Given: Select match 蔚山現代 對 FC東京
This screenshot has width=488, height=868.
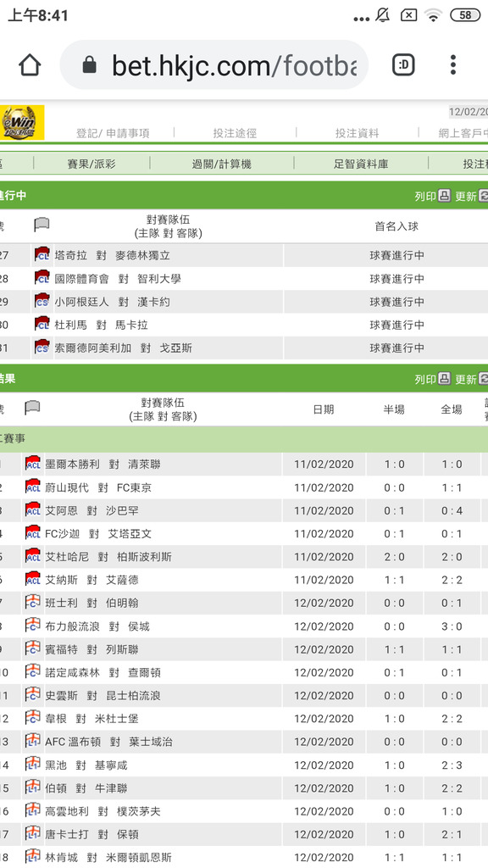Looking at the screenshot, I should coord(98,487).
